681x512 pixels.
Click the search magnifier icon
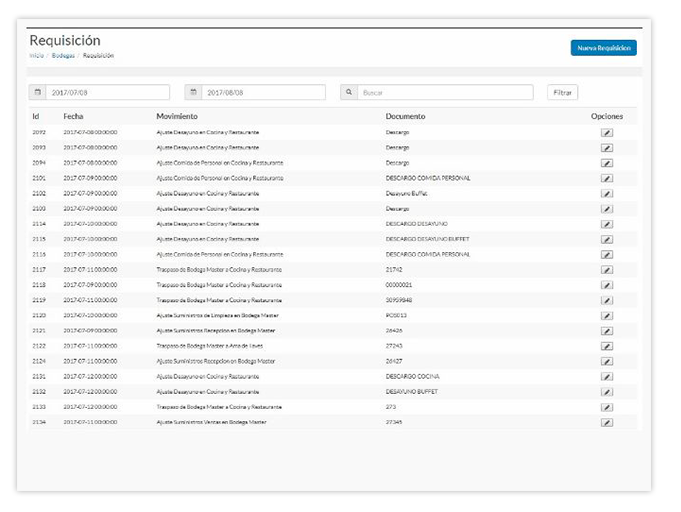(x=349, y=92)
